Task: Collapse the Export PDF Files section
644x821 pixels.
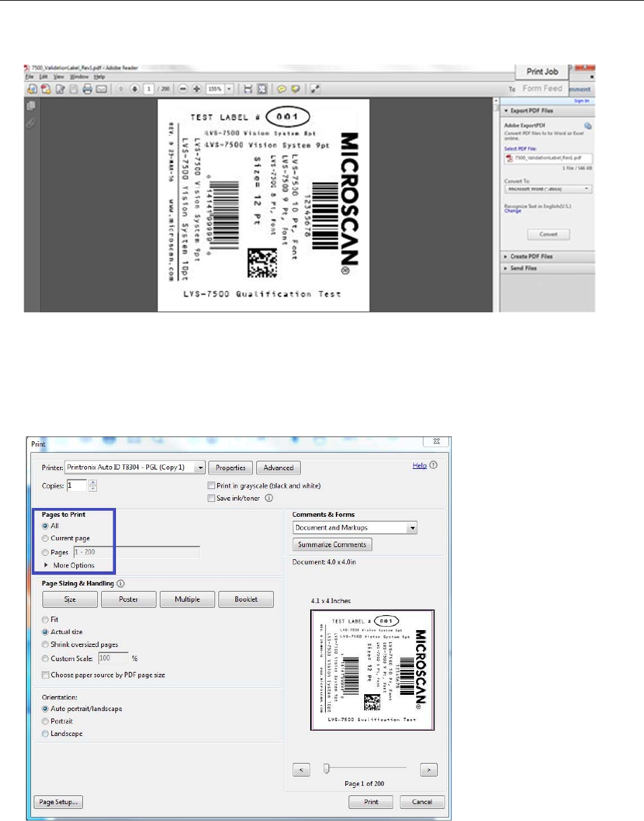Action: tap(546, 111)
